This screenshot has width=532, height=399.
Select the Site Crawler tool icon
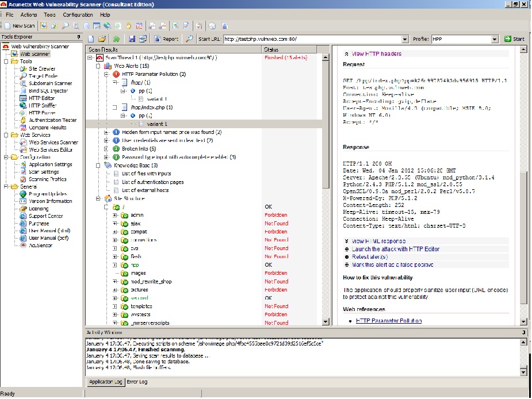coord(23,68)
